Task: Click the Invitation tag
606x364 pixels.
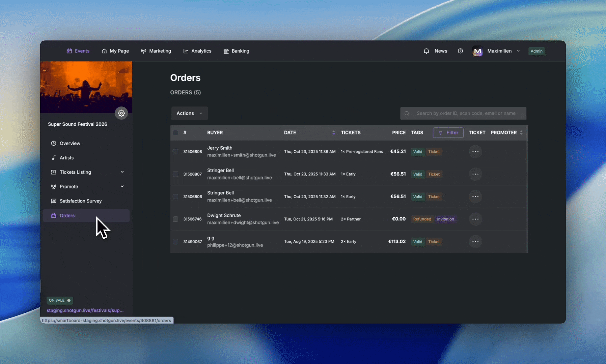Action: (445, 219)
